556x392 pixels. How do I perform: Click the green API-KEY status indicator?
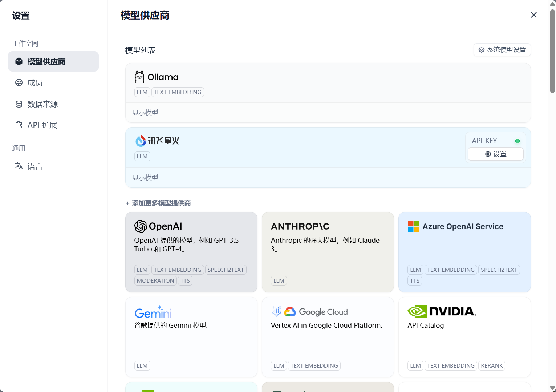point(518,141)
